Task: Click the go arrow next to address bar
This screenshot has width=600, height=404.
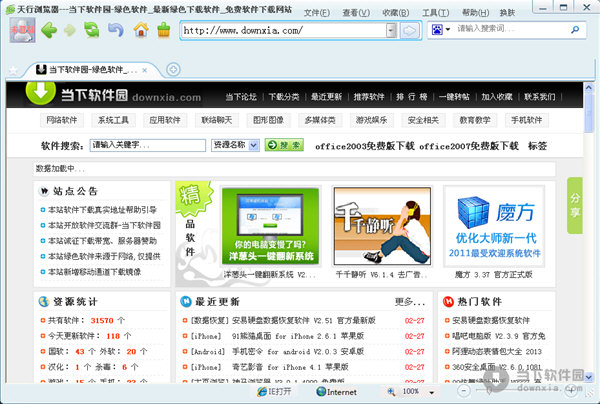Action: click(409, 31)
